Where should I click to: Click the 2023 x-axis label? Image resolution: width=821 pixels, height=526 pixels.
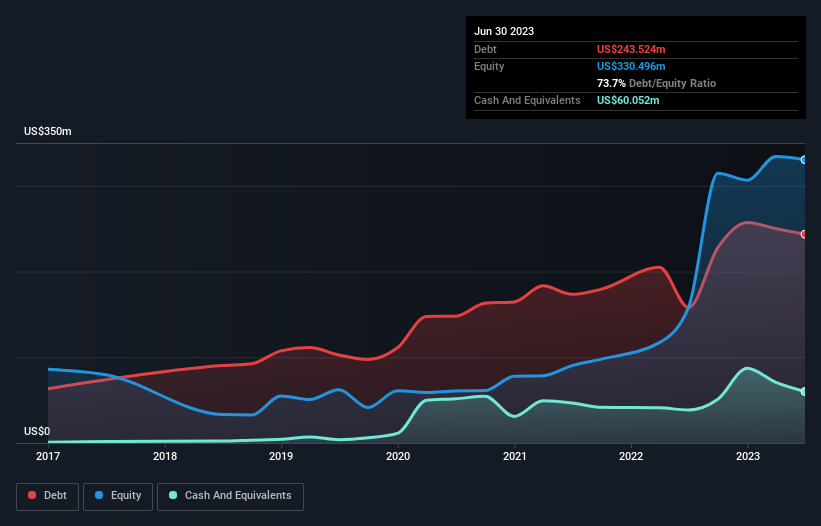coord(748,456)
